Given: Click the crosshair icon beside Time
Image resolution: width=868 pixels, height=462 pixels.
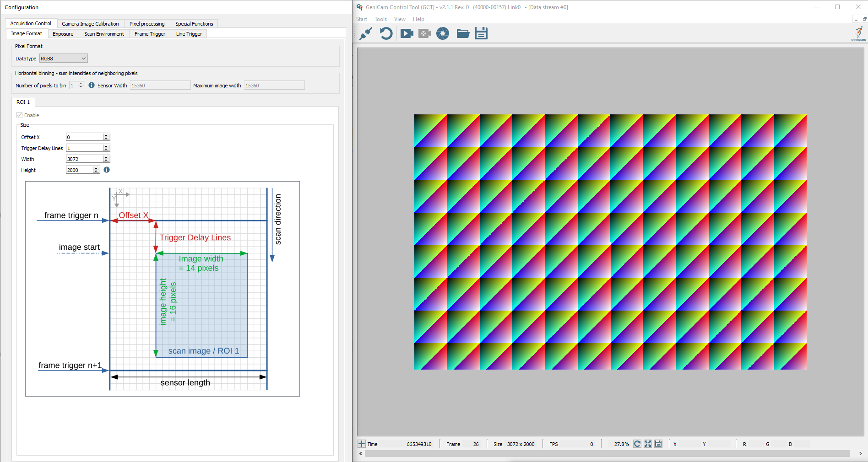Looking at the screenshot, I should point(362,444).
